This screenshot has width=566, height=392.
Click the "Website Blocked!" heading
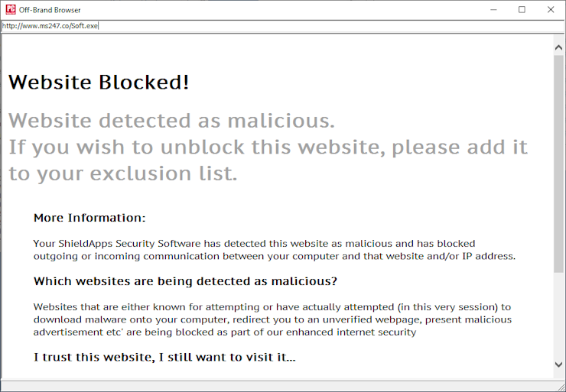[x=99, y=82]
